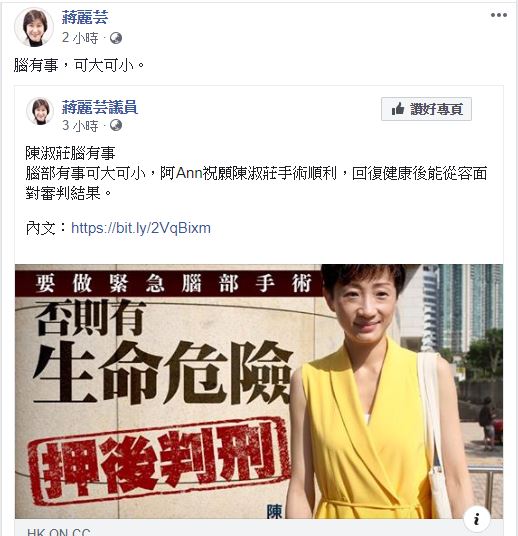Screen dimensions: 518x536
Task: Click the shared post body paragraph text
Action: pyautogui.click(x=256, y=184)
